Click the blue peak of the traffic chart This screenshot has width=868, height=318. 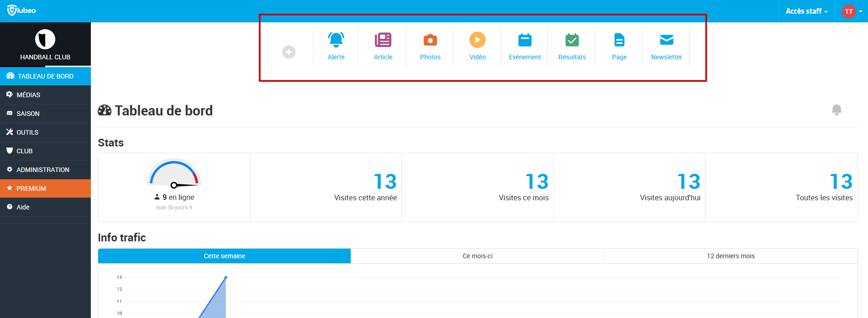226,277
